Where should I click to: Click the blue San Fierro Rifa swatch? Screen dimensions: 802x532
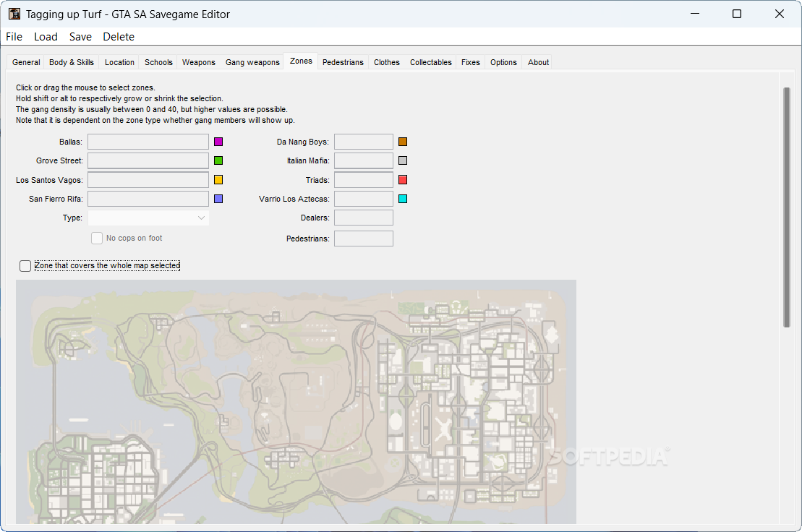pyautogui.click(x=218, y=199)
